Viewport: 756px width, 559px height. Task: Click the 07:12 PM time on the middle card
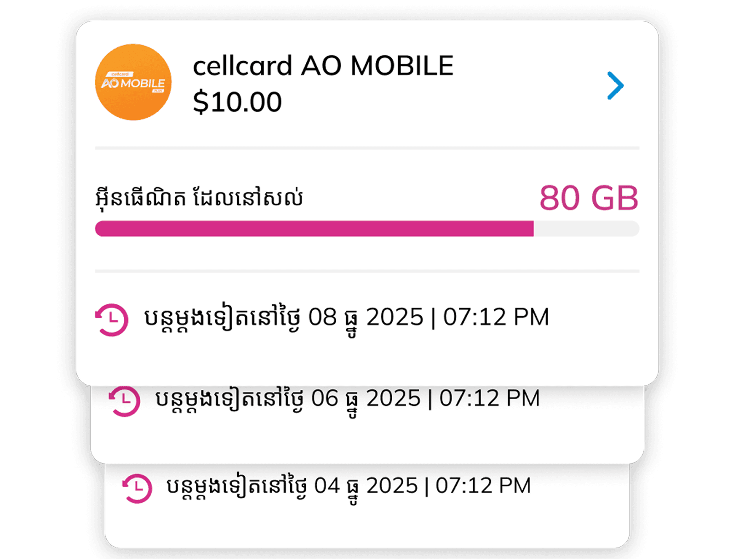489,399
